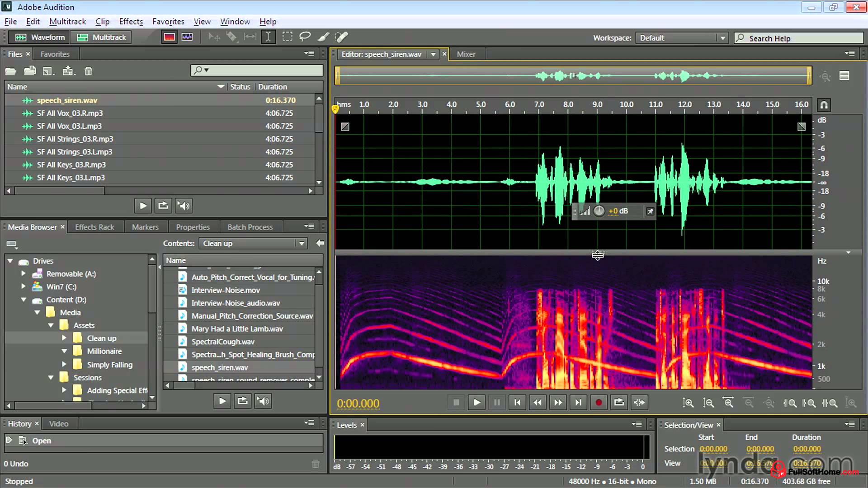
Task: Toggle snapping with the magnet icon
Action: 823,105
